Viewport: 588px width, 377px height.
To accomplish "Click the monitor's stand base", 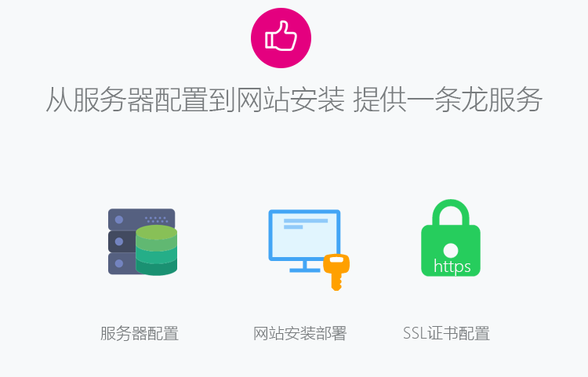I will pyautogui.click(x=304, y=266).
